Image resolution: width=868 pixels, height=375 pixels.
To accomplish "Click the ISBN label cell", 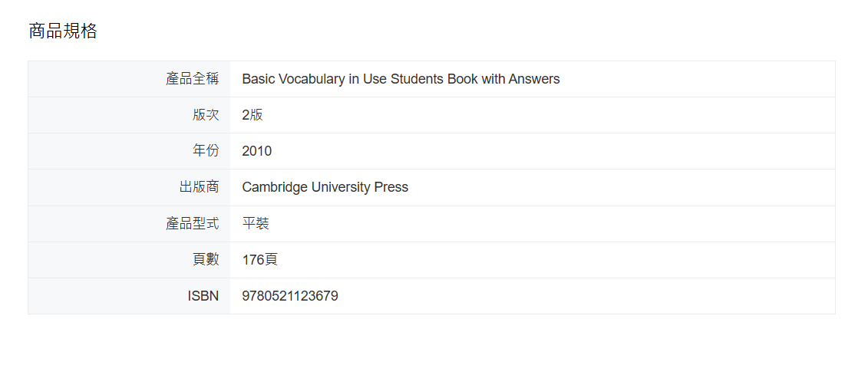I will coord(129,296).
